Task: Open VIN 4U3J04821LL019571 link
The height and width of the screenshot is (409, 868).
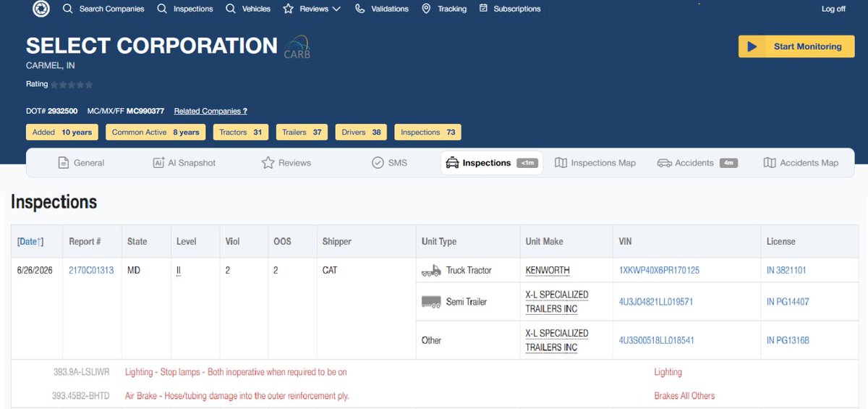Action: 656,302
